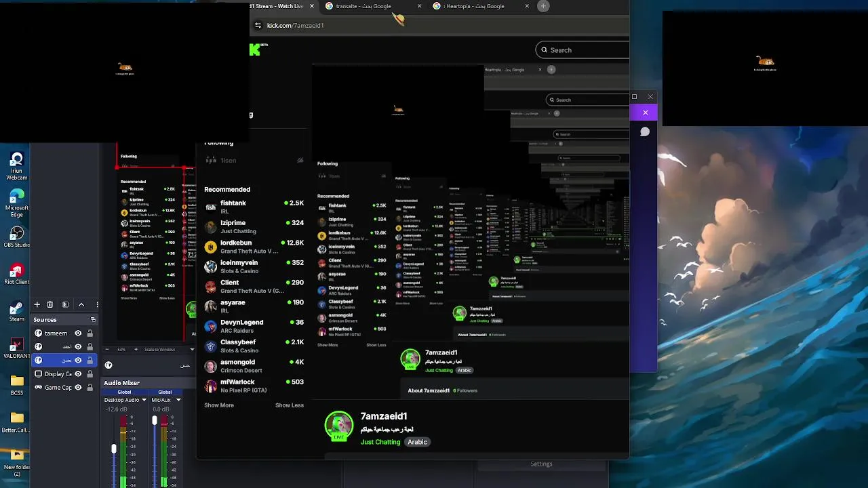The height and width of the screenshot is (488, 868).
Task: Click the browser source icon in source toolbar
Action: pos(108,365)
